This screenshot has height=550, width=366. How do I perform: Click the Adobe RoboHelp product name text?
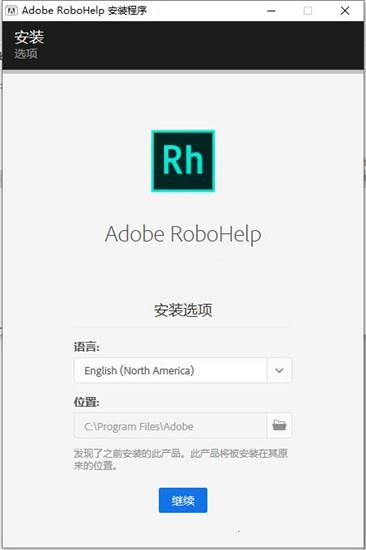[x=183, y=234]
